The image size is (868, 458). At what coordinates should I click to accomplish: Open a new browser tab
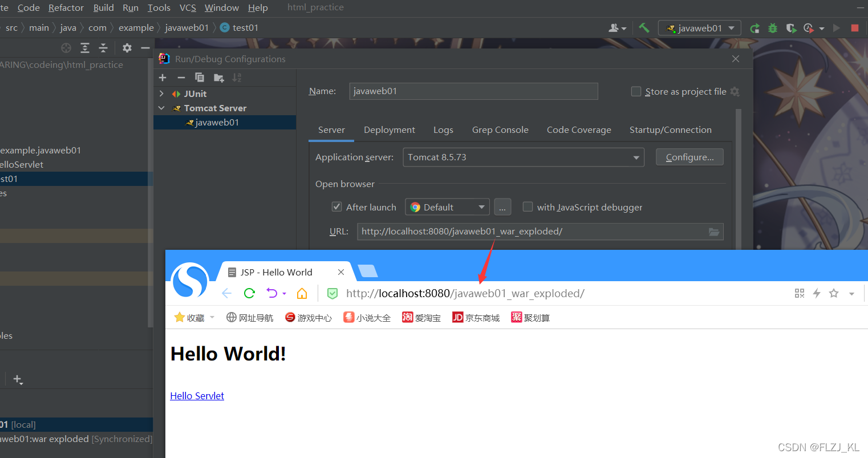(368, 270)
